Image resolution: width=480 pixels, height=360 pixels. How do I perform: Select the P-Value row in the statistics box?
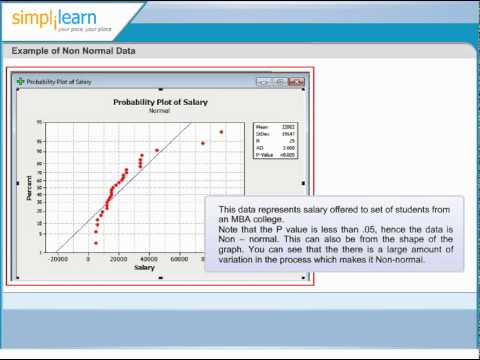coord(275,155)
